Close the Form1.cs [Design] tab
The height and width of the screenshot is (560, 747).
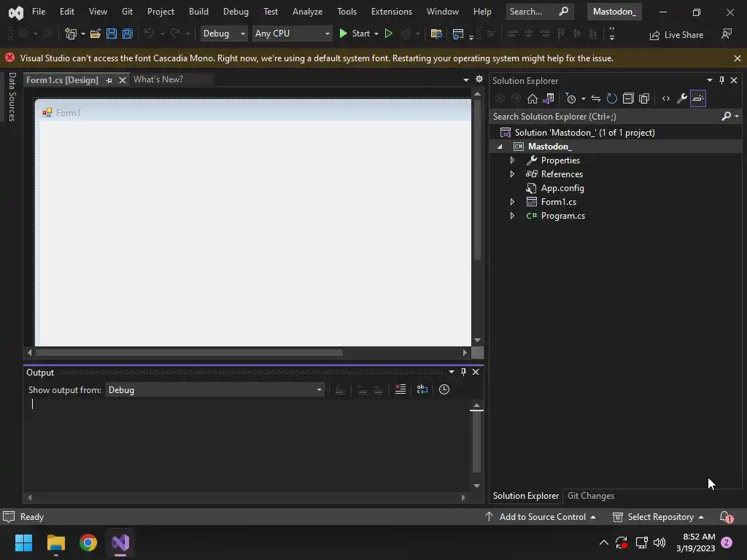click(x=123, y=80)
